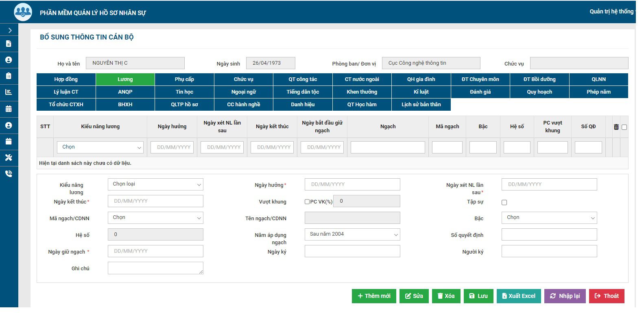The height and width of the screenshot is (313, 644).
Task: Switch to the Hợp đồng tab
Action: pos(66,79)
